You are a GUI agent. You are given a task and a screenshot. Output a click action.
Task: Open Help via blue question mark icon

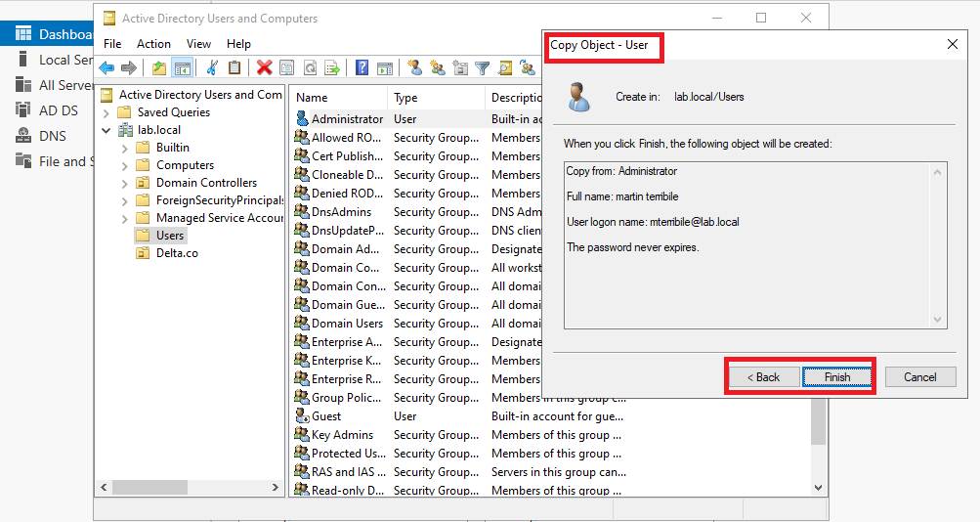click(x=362, y=67)
